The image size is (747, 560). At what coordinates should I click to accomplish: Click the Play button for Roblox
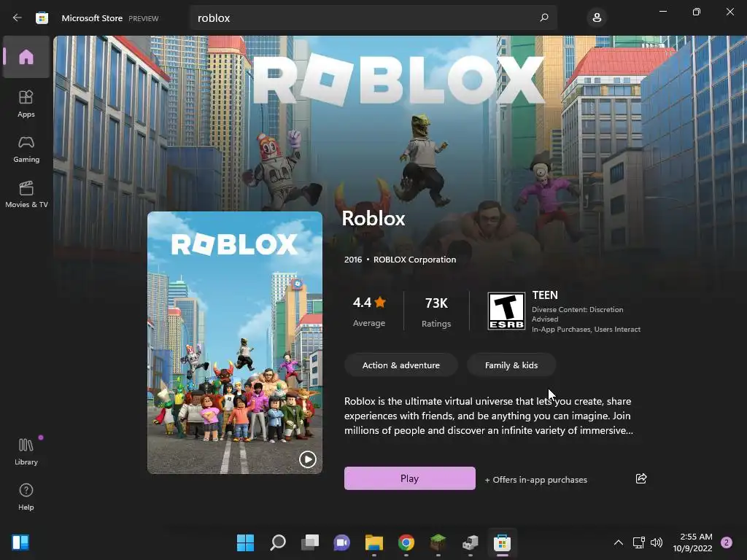410,478
